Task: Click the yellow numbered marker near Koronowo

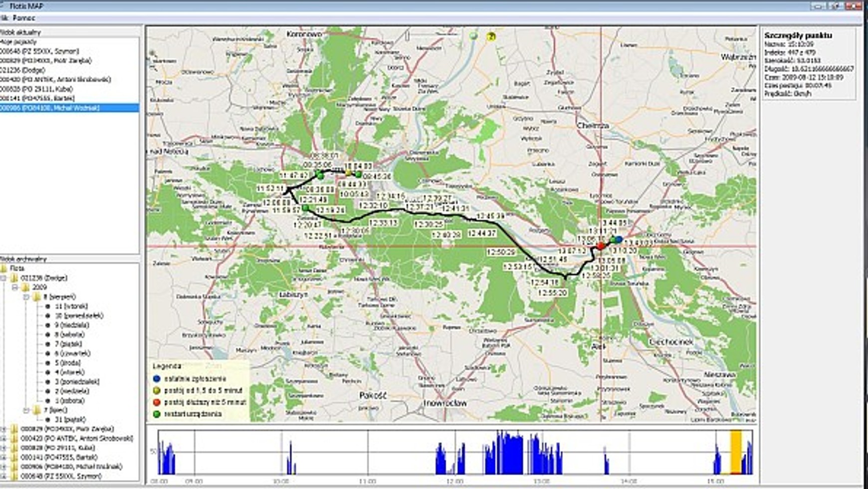Action: [x=491, y=36]
